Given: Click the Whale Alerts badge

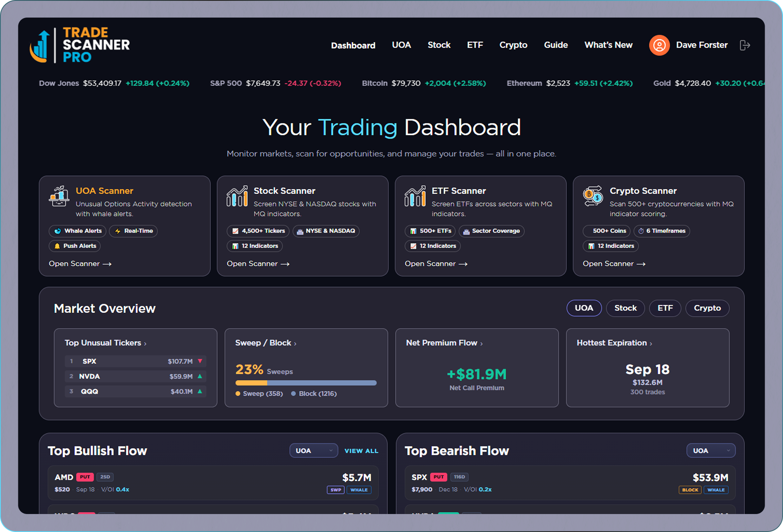Looking at the screenshot, I should point(78,231).
